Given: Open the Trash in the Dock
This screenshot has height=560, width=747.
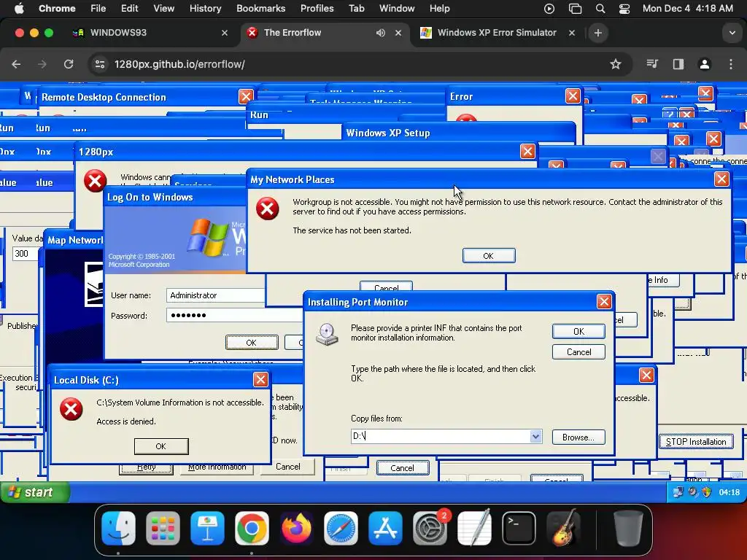Looking at the screenshot, I should [x=628, y=528].
